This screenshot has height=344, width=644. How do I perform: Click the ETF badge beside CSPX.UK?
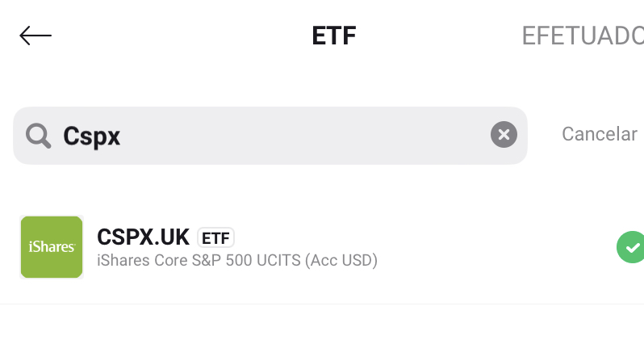[x=215, y=237]
